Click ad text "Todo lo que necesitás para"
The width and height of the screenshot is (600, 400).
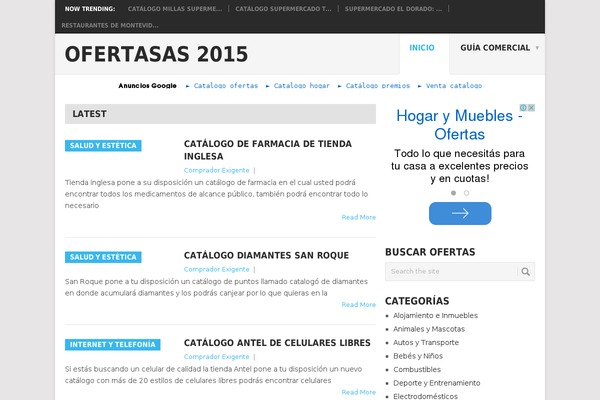click(460, 153)
